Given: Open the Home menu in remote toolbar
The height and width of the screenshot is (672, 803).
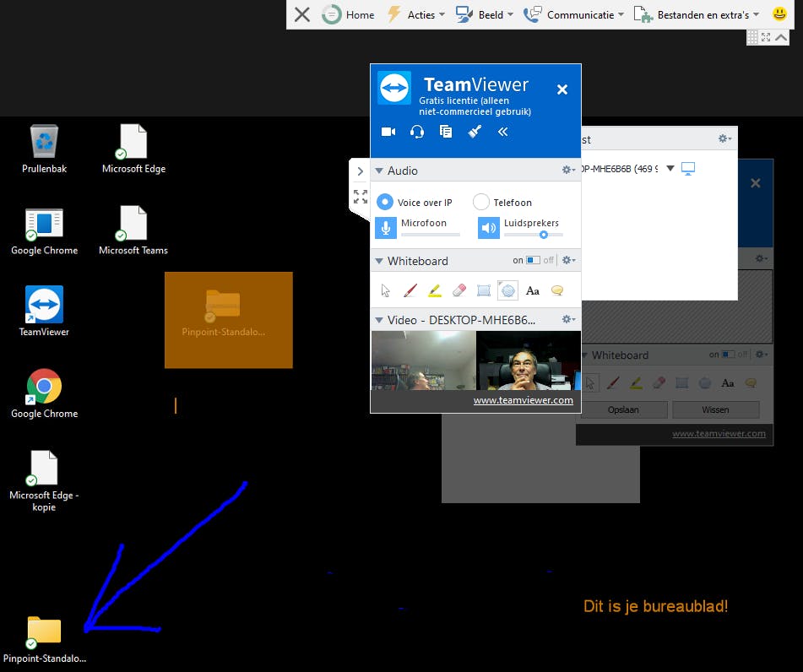Looking at the screenshot, I should coord(348,15).
